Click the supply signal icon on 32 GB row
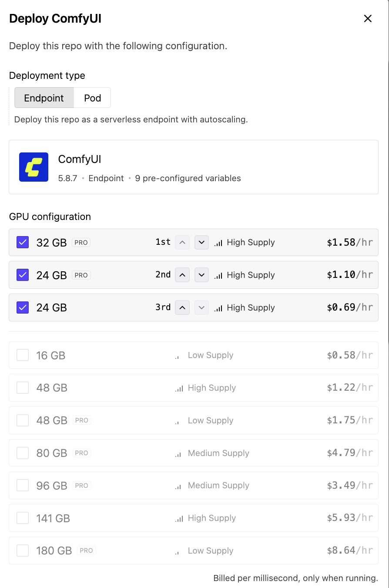This screenshot has height=588, width=389. coord(218,243)
